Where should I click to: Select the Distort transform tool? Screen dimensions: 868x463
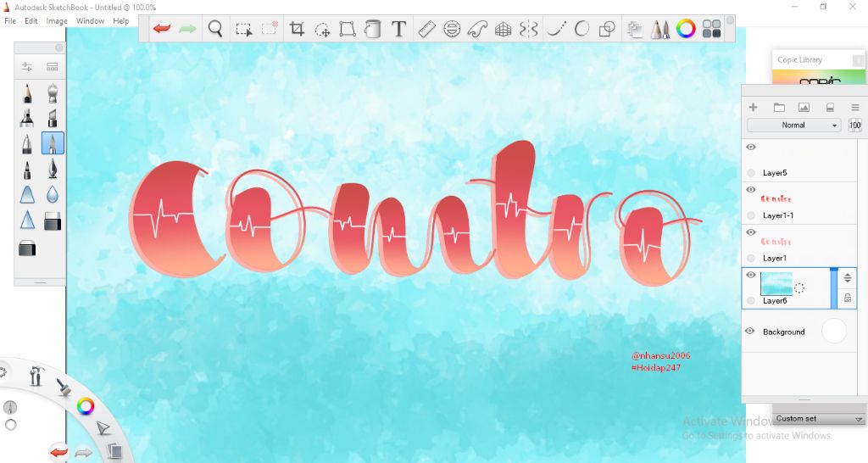(x=347, y=28)
